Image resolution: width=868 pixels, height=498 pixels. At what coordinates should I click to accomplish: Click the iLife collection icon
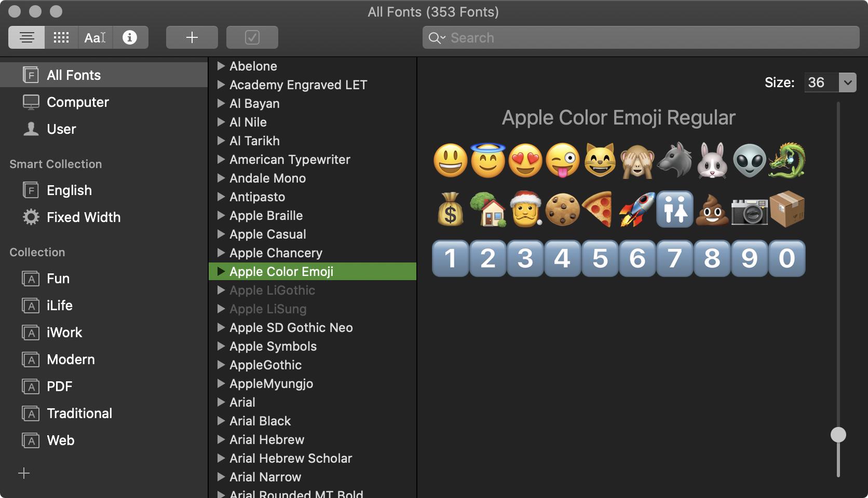tap(31, 306)
